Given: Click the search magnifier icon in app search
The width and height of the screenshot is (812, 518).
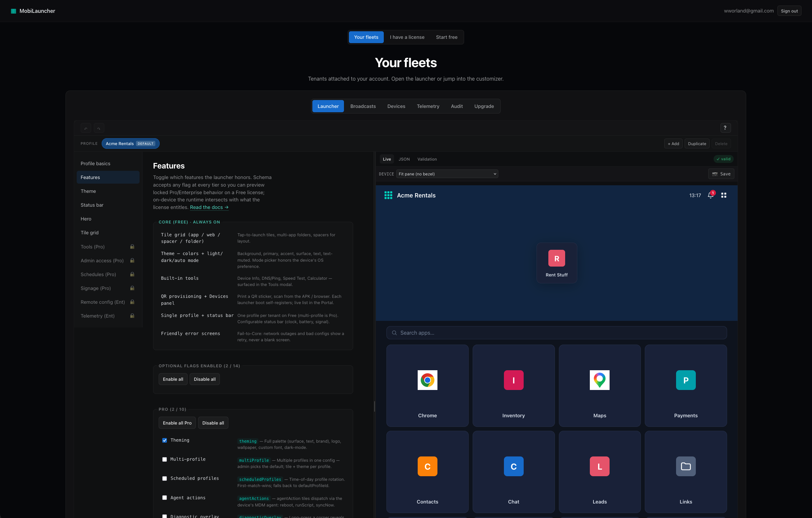Looking at the screenshot, I should (394, 333).
